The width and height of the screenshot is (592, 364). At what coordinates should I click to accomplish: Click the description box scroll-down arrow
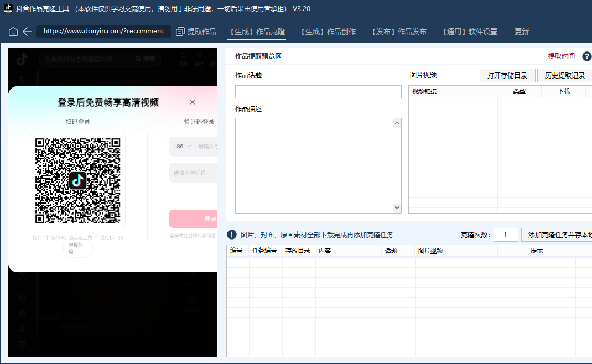click(x=397, y=208)
